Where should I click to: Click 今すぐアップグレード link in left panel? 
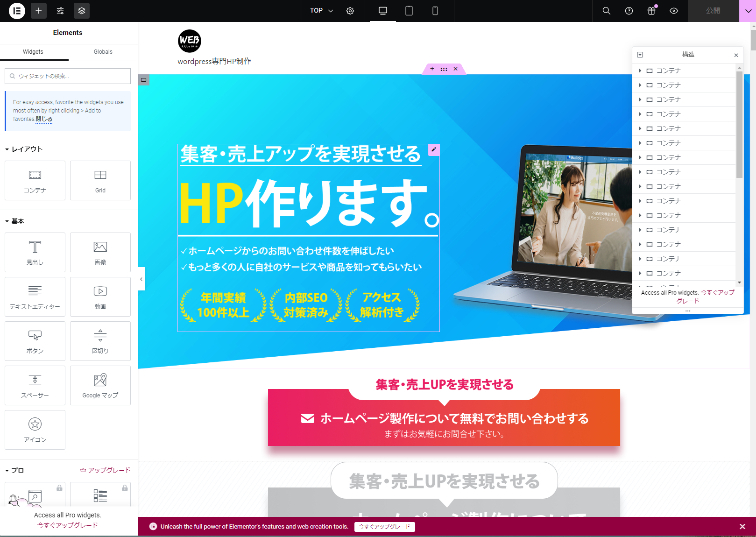68,525
